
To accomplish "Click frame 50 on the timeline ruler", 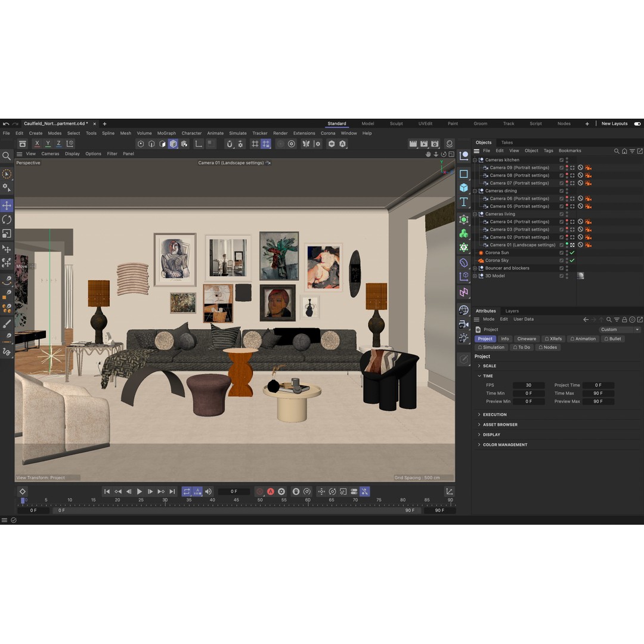I will tap(260, 500).
